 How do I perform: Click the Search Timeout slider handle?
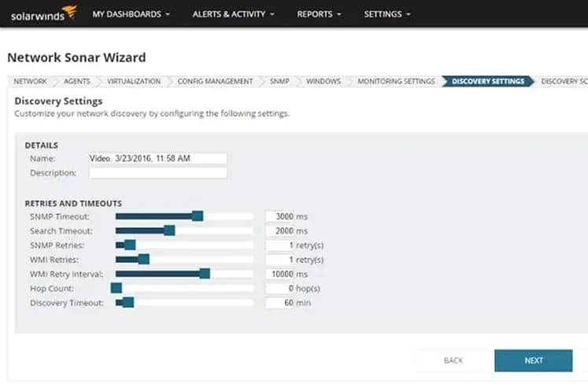click(x=169, y=231)
